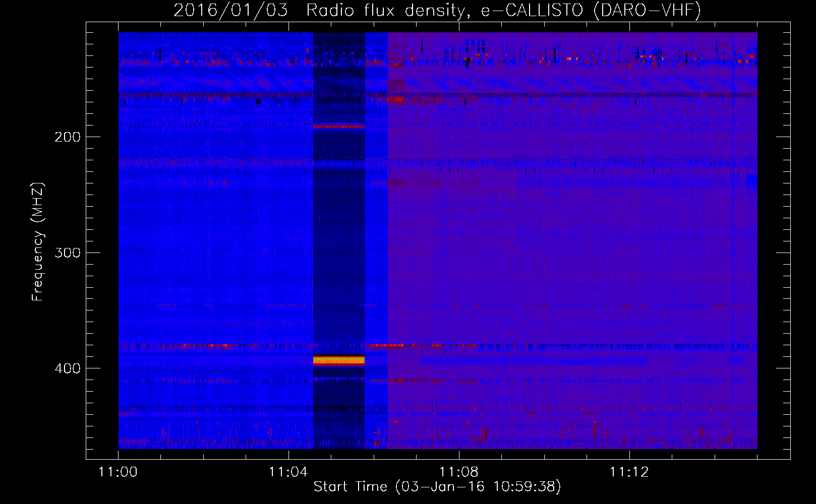
Task: Click the 'Start Time (03-Jan-16 10:59:38)' label
Action: coord(437,487)
